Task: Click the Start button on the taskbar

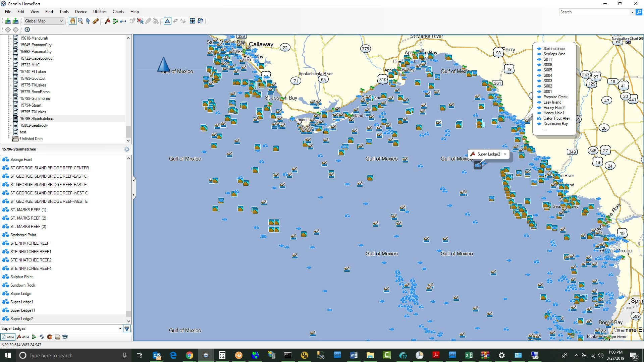Action: click(x=8, y=355)
